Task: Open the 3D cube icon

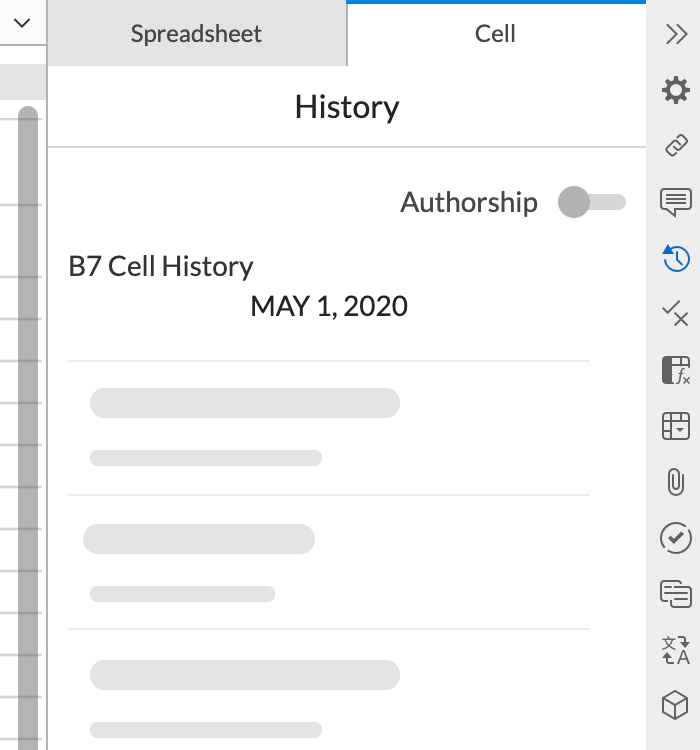Action: [x=676, y=706]
